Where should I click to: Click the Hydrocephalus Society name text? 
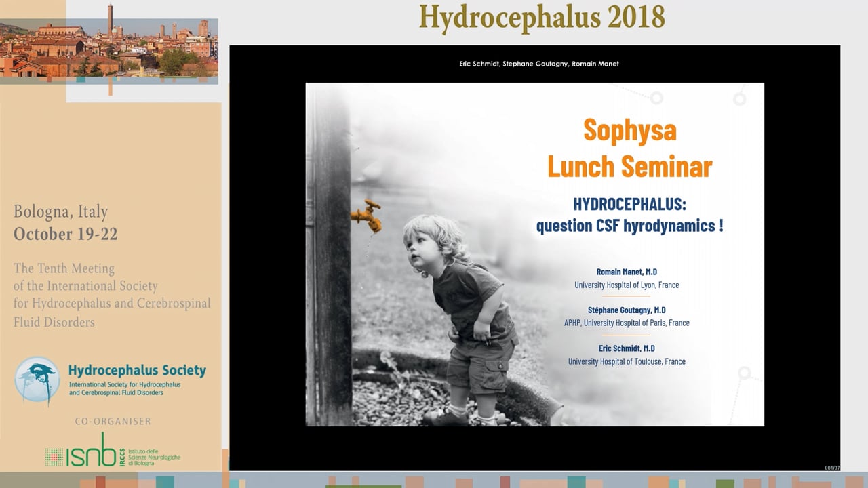pos(137,371)
